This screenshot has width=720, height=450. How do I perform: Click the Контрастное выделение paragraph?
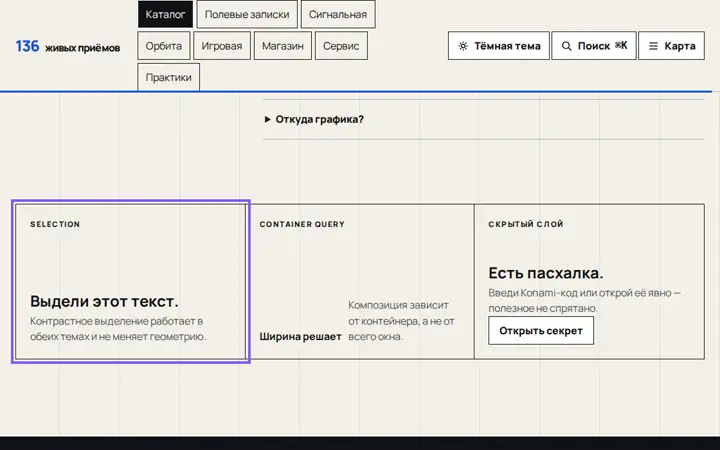[118, 329]
